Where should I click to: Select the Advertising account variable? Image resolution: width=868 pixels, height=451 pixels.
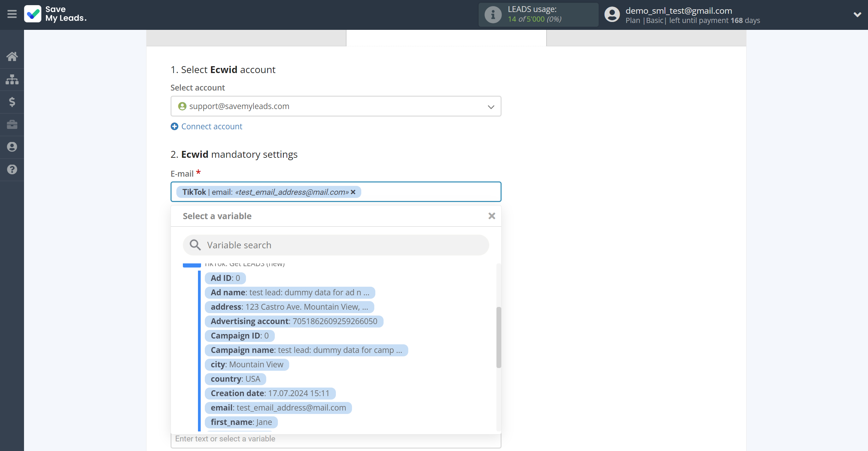(294, 321)
